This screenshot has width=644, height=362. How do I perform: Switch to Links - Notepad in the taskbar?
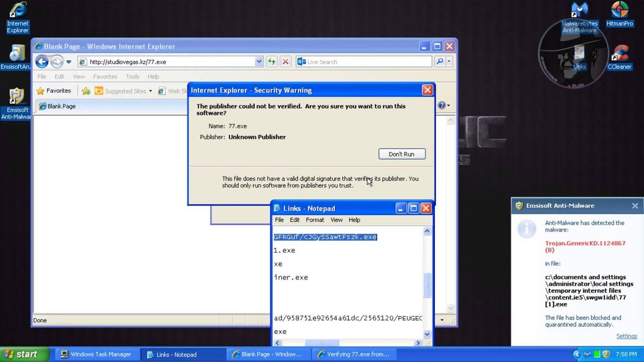182,354
